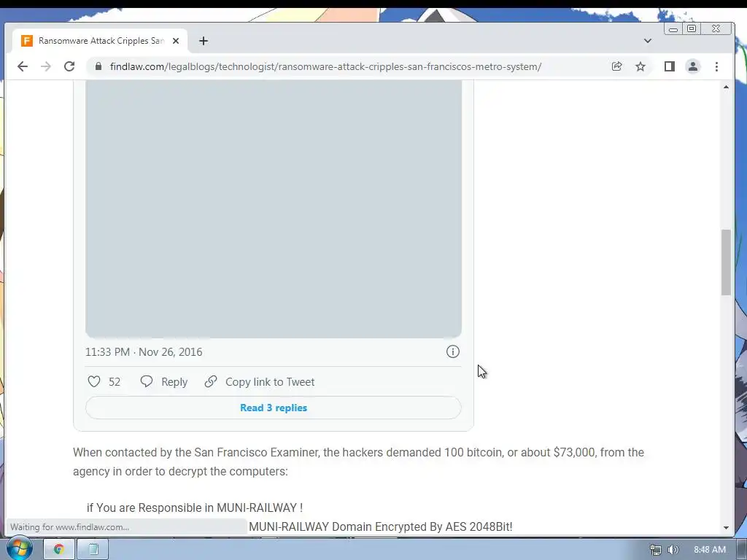Viewport: 747px width, 560px height.
Task: Bookmark this page with the star icon
Action: pyautogui.click(x=640, y=66)
